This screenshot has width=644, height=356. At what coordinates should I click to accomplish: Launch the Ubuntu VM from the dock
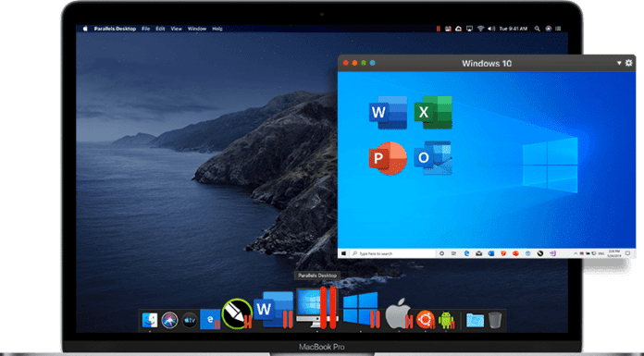pyautogui.click(x=426, y=319)
